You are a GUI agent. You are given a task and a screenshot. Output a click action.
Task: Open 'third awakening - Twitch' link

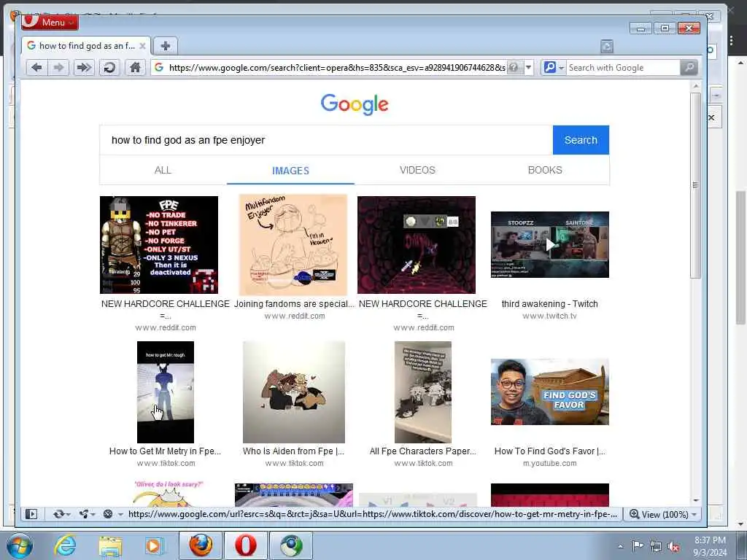[x=550, y=304]
